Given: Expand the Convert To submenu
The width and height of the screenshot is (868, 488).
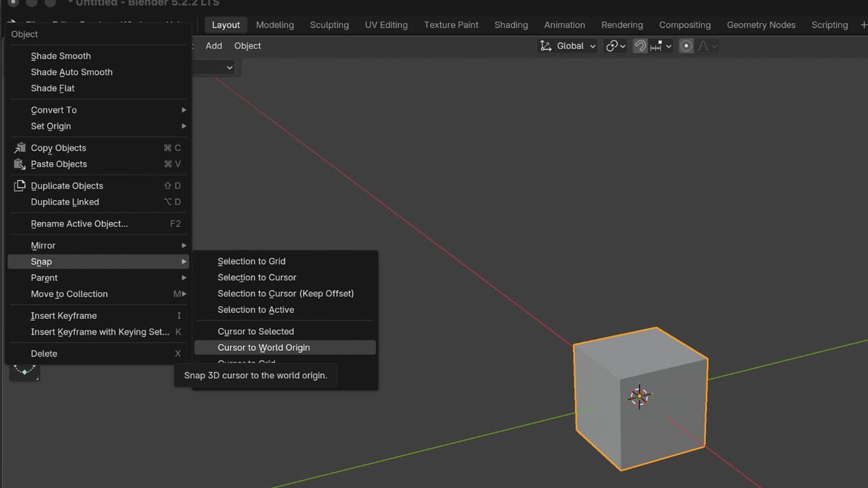Looking at the screenshot, I should point(98,110).
